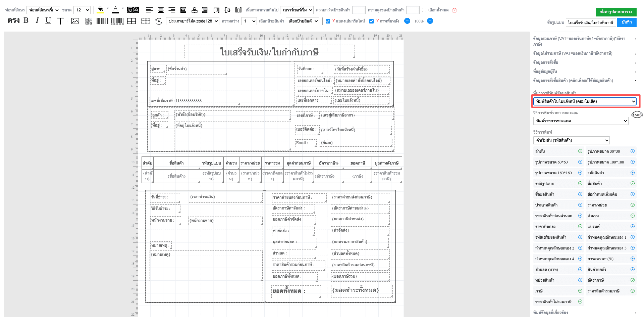Viewport: 644px width, 322px height.
Task: Click the label width input field
Action: [x=359, y=10]
